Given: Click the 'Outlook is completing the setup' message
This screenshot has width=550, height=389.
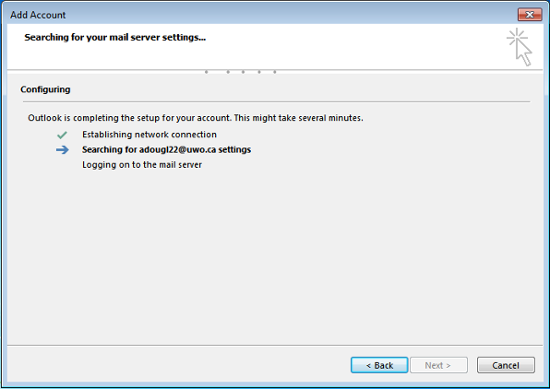Looking at the screenshot, I should click(x=196, y=118).
